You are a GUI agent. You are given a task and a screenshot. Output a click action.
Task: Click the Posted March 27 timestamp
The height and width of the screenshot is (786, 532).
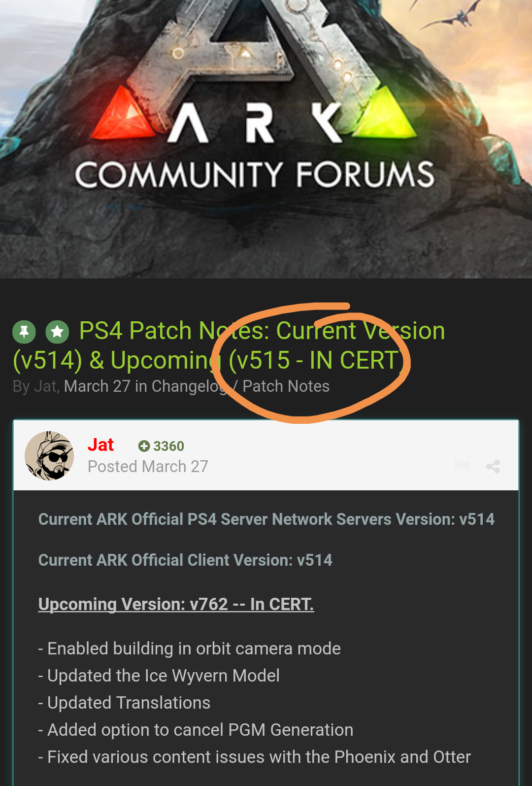148,467
